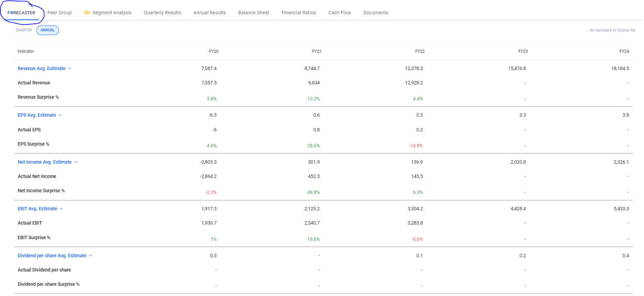Open the Forecaster tab
This screenshot has width=644, height=296.
pos(21,13)
